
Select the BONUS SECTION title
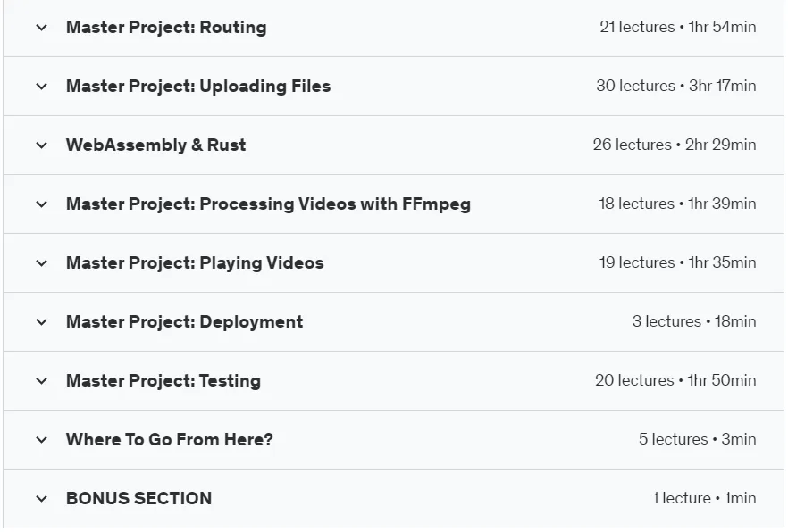(139, 498)
